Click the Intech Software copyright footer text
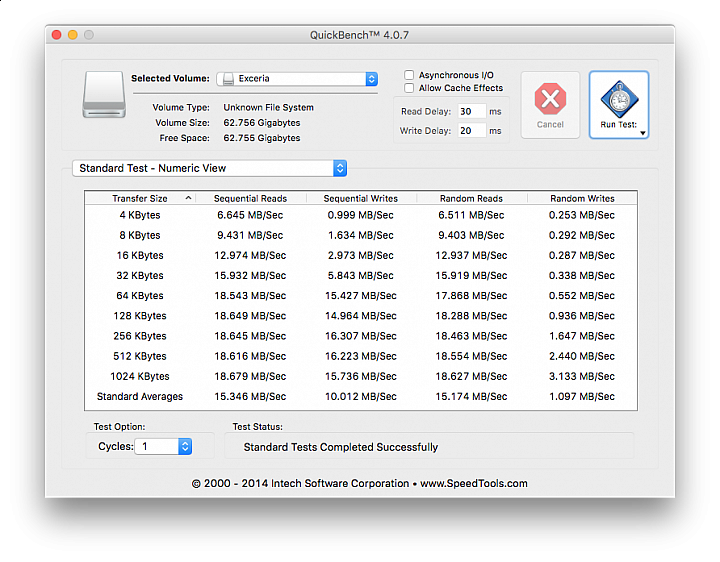Image resolution: width=720 pixels, height=562 pixels. coord(360,483)
